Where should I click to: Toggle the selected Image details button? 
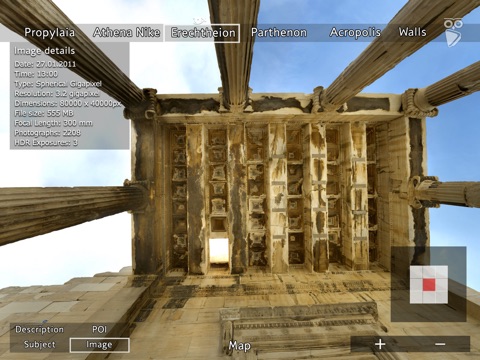click(x=99, y=345)
